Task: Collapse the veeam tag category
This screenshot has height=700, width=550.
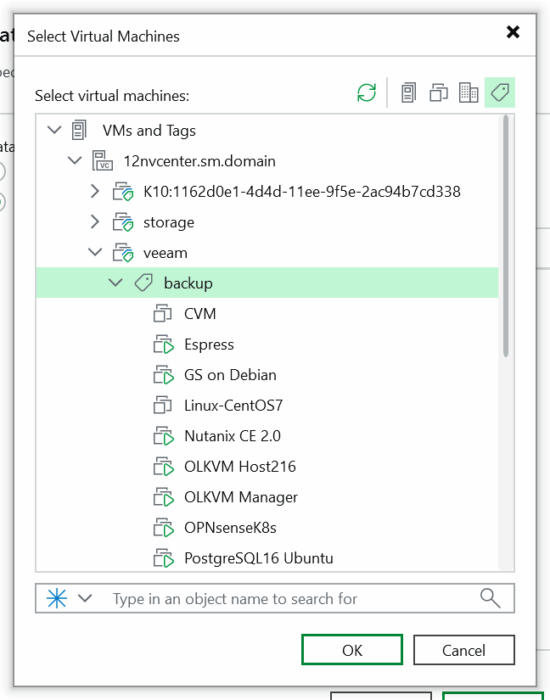Action: point(95,252)
